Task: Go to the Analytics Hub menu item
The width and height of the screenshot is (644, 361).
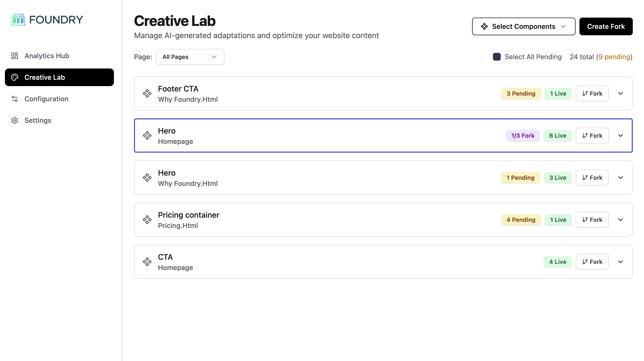Action: tap(47, 56)
